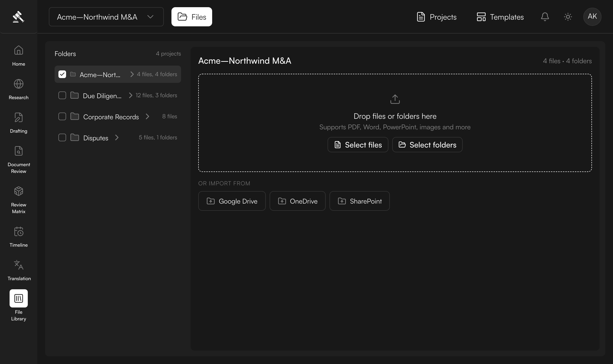Click the "8 files" count

click(170, 116)
